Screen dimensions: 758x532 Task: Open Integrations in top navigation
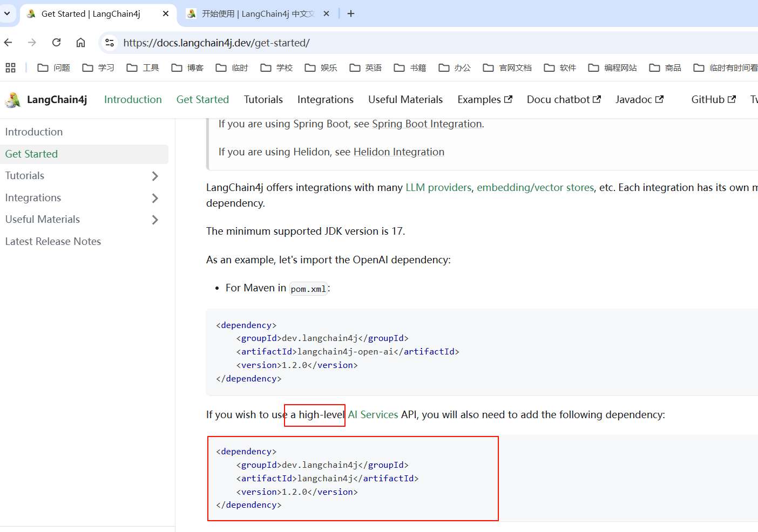coord(325,100)
